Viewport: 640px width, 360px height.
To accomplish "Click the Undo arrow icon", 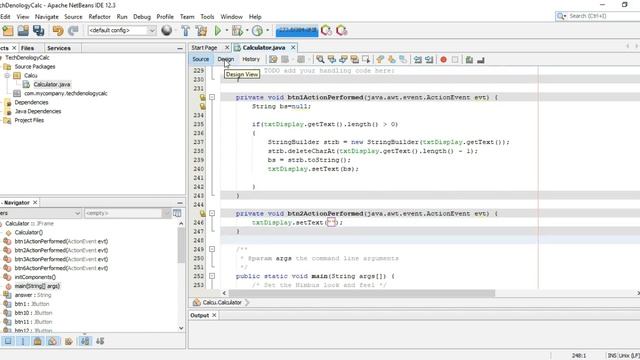I will tap(58, 31).
